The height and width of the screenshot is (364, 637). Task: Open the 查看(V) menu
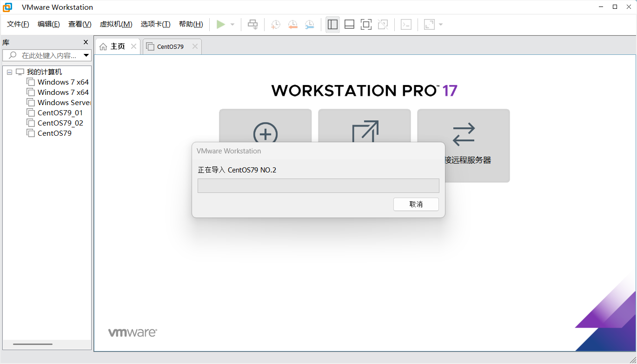pos(80,24)
